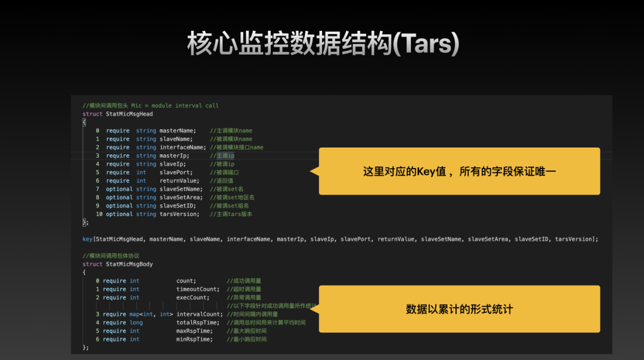Select the slaveIp field line
The width and height of the screenshot is (644, 360).
click(165, 164)
